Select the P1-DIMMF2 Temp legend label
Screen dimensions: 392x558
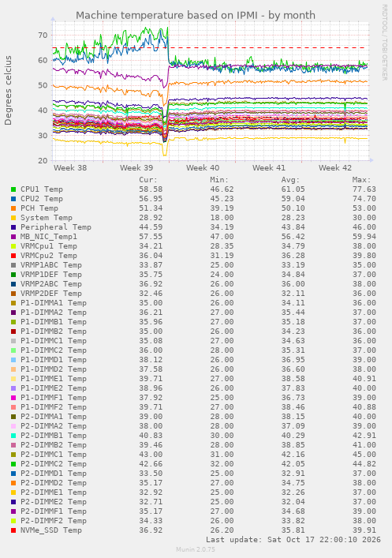pos(54,407)
